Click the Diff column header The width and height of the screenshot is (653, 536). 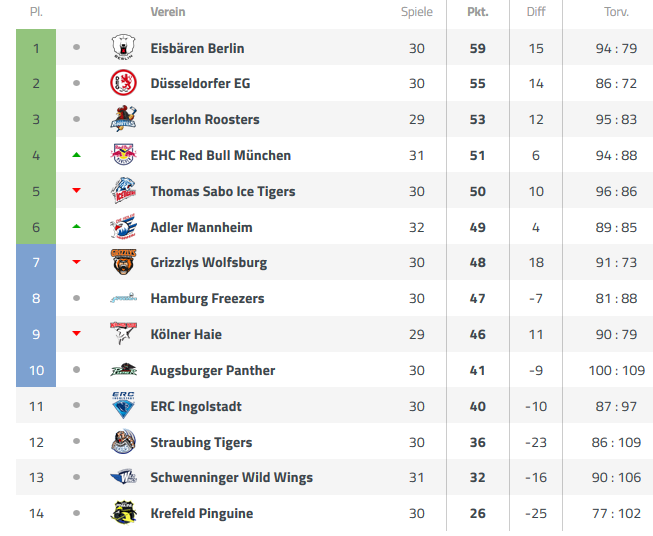coord(536,12)
